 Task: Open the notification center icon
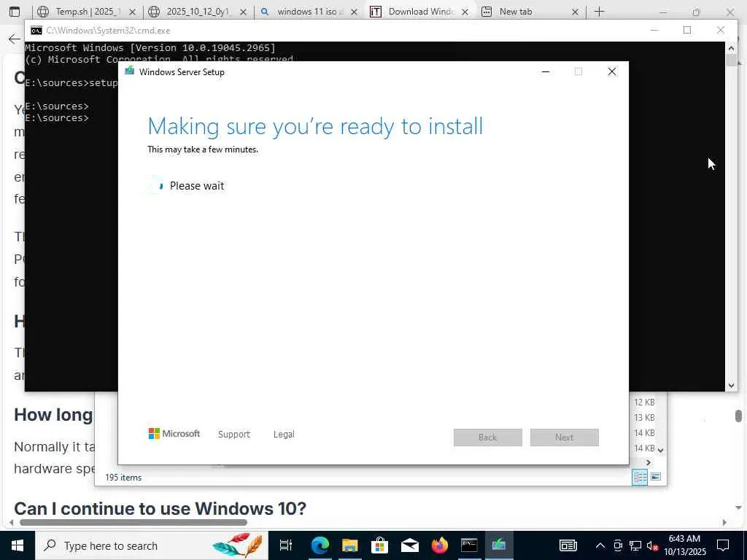[723, 545]
